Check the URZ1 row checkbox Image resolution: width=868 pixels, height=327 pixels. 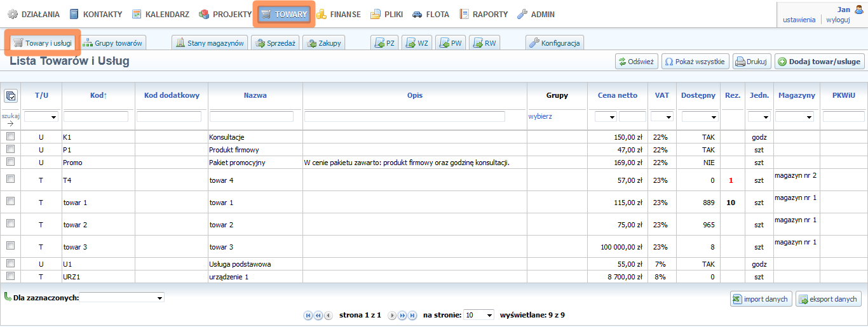10,276
